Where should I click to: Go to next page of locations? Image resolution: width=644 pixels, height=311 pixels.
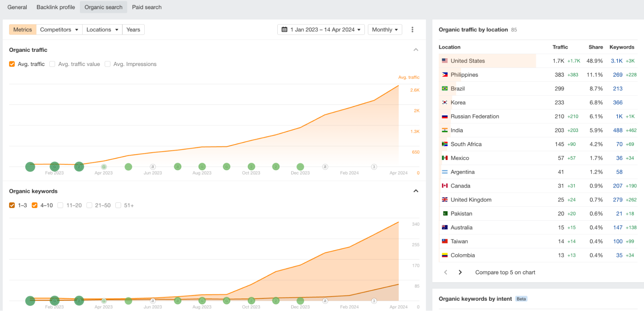[460, 272]
